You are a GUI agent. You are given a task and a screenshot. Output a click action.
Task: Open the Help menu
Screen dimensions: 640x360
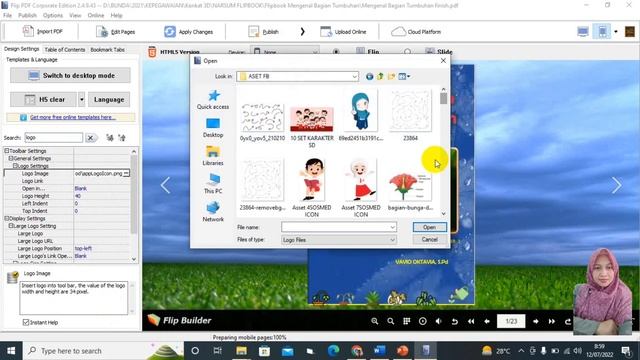(116, 15)
